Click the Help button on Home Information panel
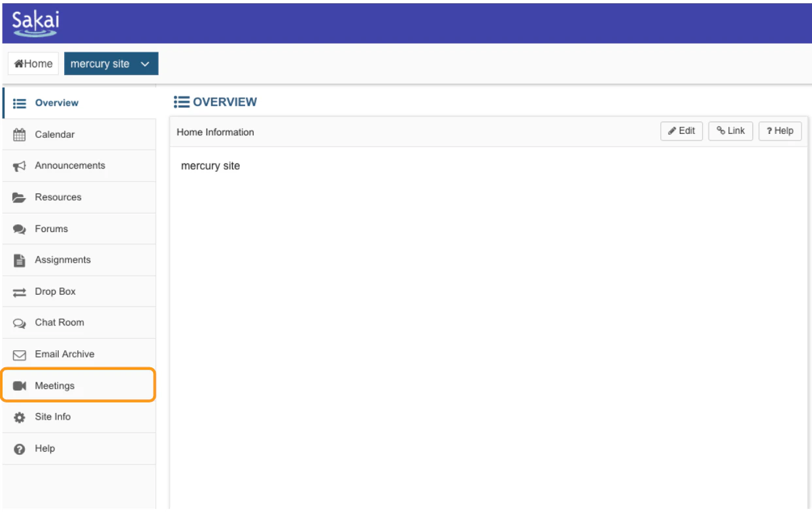The image size is (812, 513). pos(779,131)
